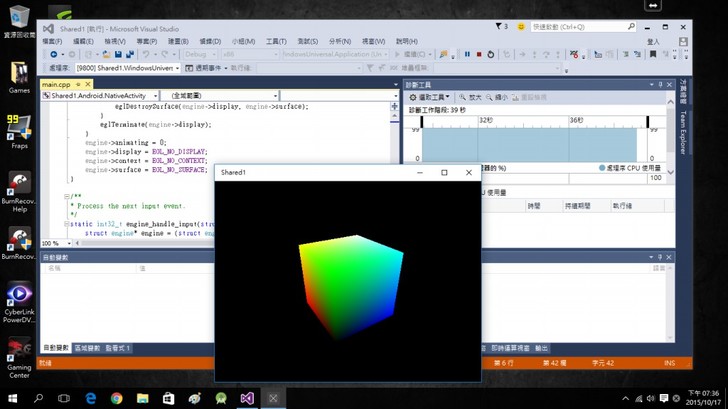Open the 工具(T) menu
Image resolution: width=728 pixels, height=409 pixels.
pos(276,41)
